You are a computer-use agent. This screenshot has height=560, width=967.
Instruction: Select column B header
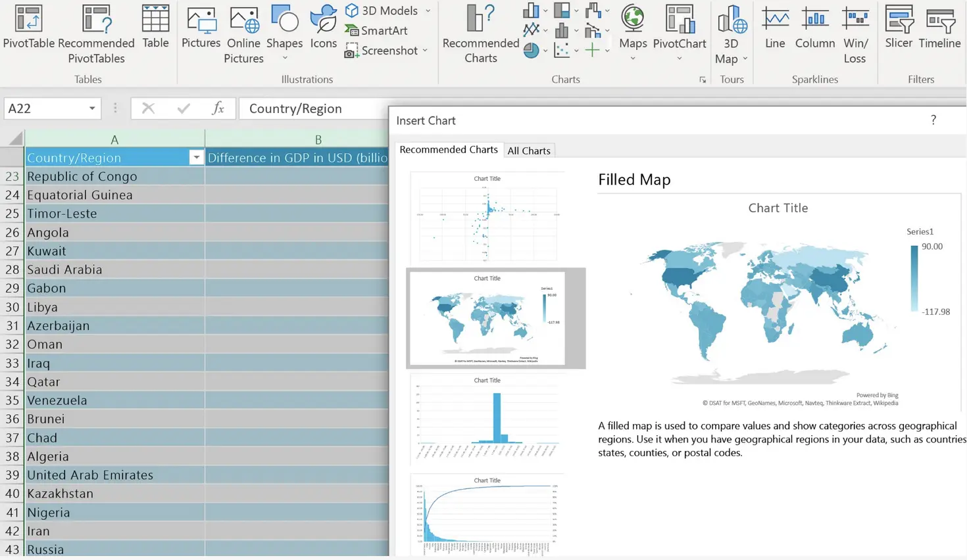297,139
